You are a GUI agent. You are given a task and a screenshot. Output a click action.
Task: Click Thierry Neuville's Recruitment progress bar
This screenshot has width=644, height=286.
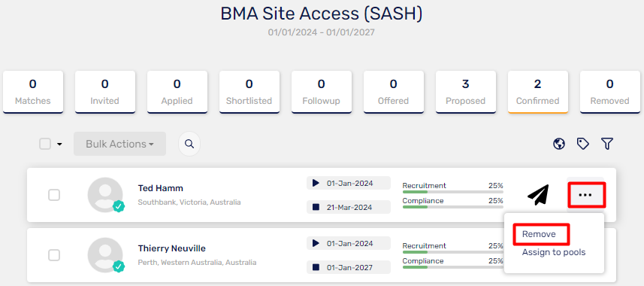pyautogui.click(x=452, y=252)
